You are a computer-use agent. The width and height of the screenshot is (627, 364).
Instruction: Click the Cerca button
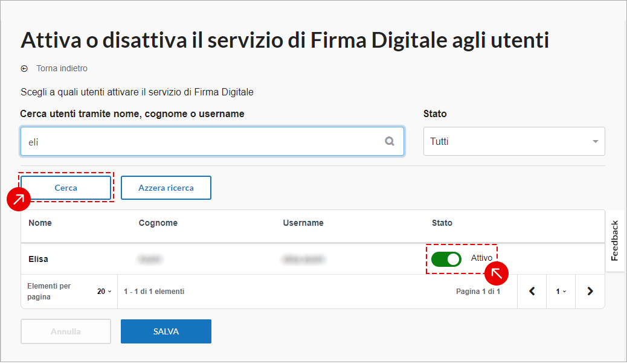point(66,188)
